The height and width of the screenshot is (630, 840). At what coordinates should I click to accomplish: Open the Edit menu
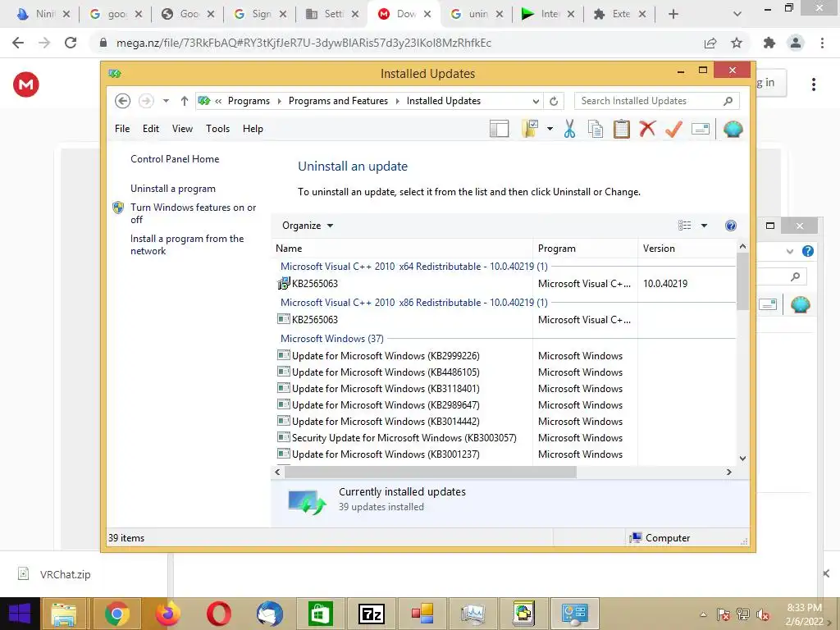(x=151, y=129)
